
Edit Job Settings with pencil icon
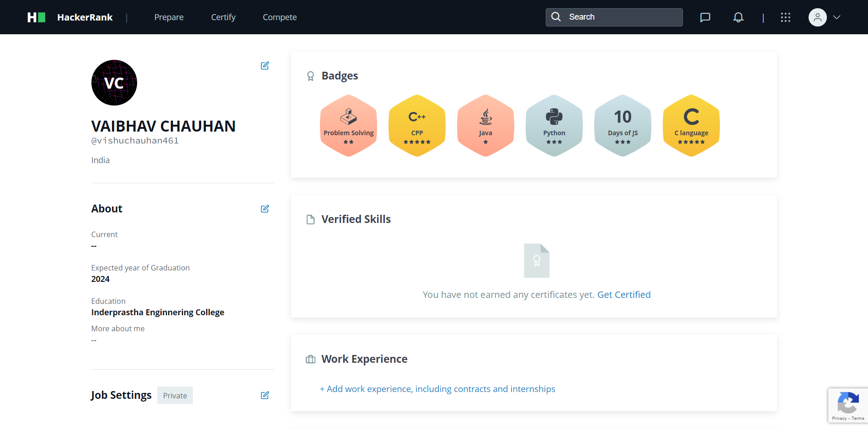(x=265, y=395)
